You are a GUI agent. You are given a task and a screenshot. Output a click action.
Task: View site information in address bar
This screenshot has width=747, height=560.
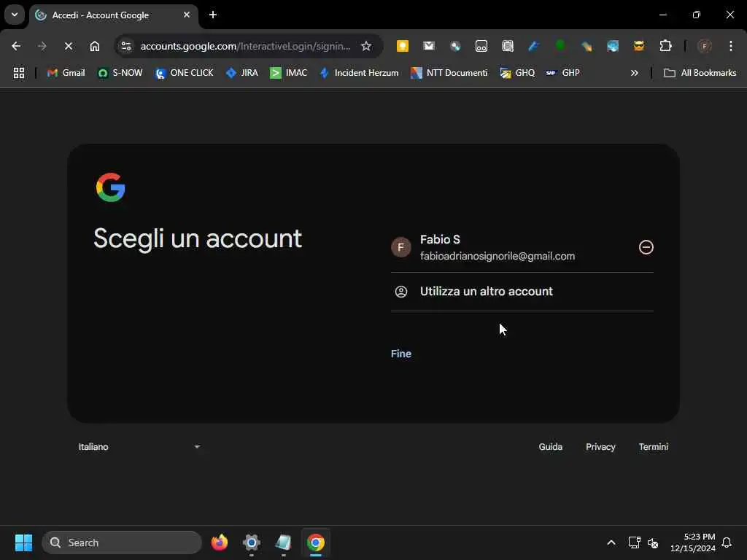coord(126,46)
